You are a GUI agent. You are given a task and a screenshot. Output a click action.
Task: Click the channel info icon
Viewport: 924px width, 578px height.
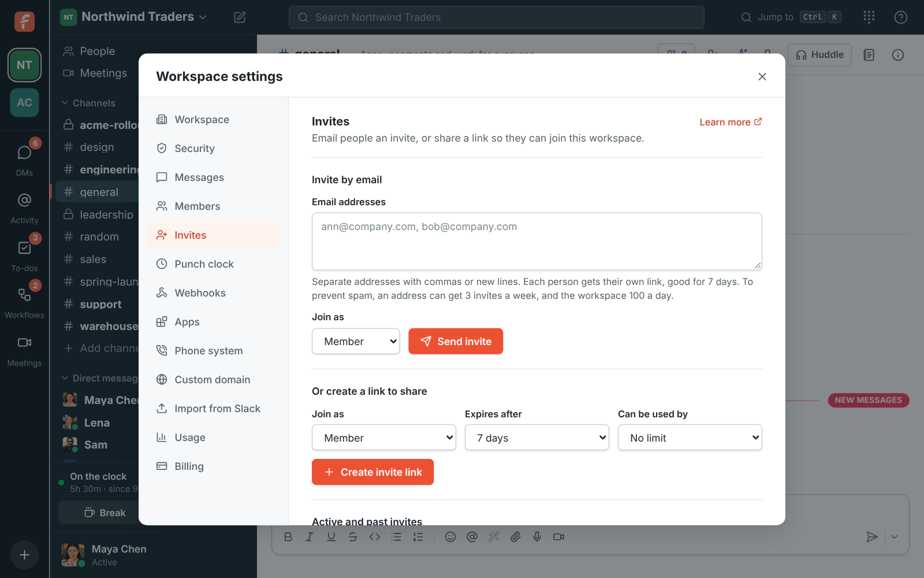pyautogui.click(x=898, y=55)
